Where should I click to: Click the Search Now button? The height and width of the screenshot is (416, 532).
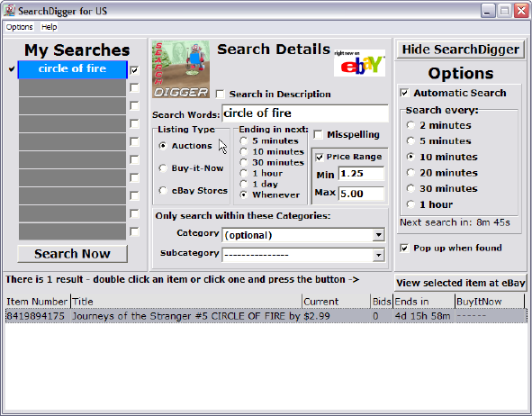[x=73, y=254]
